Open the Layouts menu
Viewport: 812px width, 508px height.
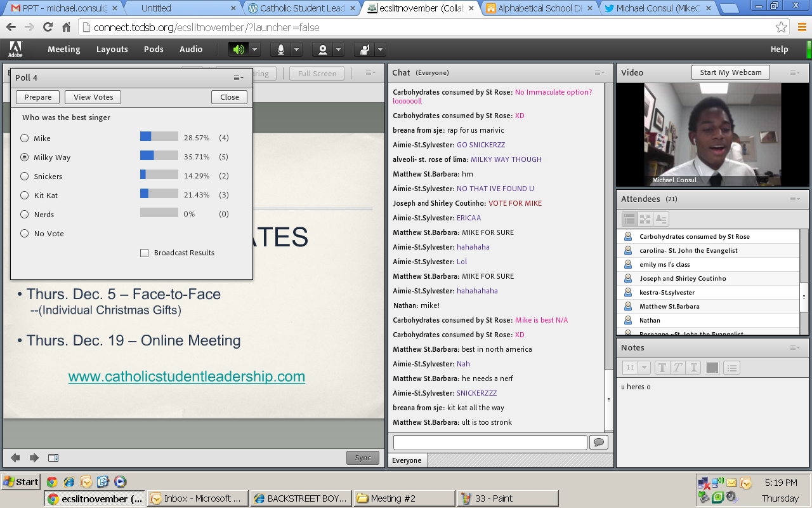point(112,50)
